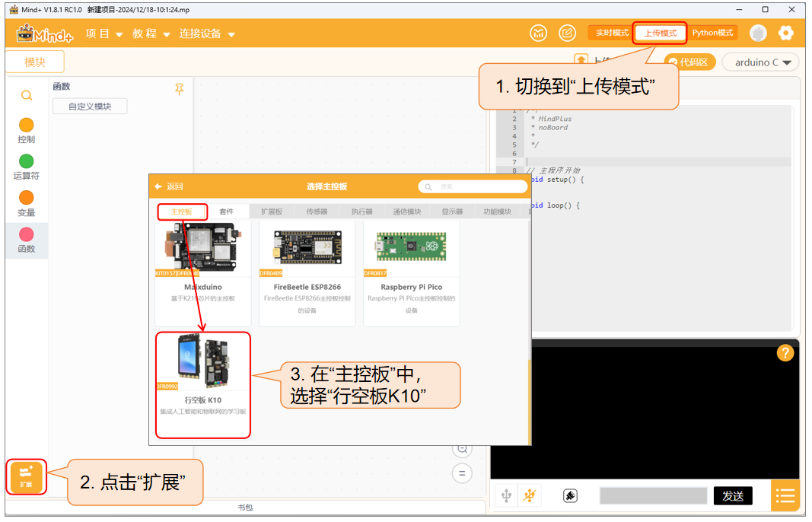Switch to 实时模式 mode
The height and width of the screenshot is (522, 812).
[x=611, y=33]
